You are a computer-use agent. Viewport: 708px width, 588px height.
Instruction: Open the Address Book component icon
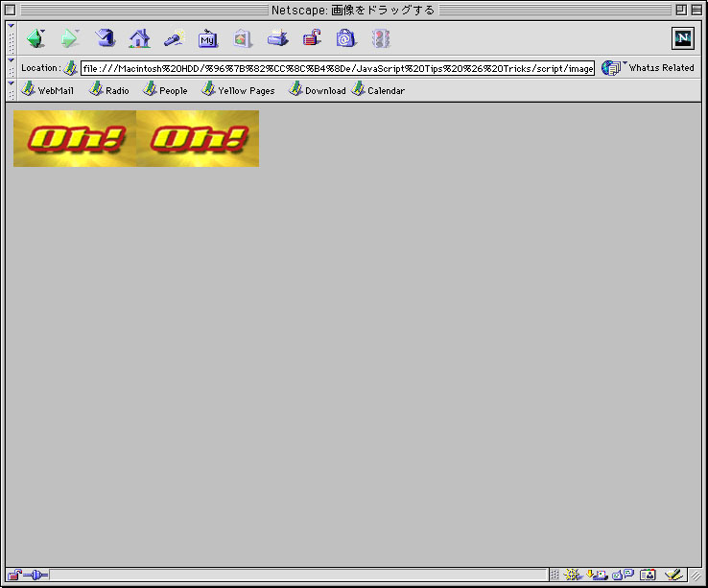click(x=648, y=575)
